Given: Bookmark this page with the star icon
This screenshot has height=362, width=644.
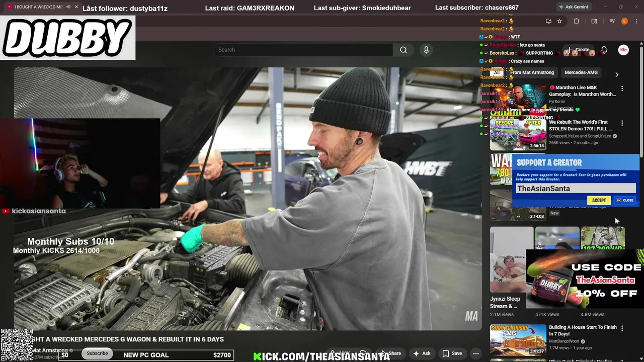Looking at the screenshot, I should click(x=559, y=21).
